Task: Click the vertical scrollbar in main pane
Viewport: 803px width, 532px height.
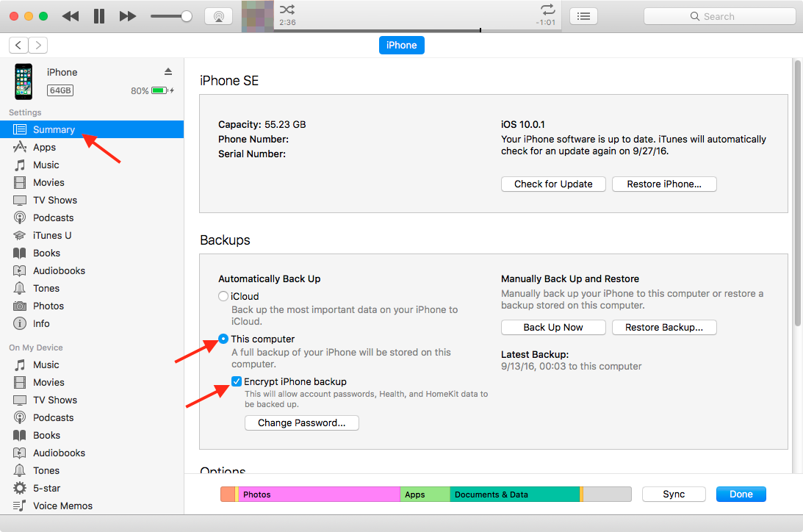Action: click(797, 193)
